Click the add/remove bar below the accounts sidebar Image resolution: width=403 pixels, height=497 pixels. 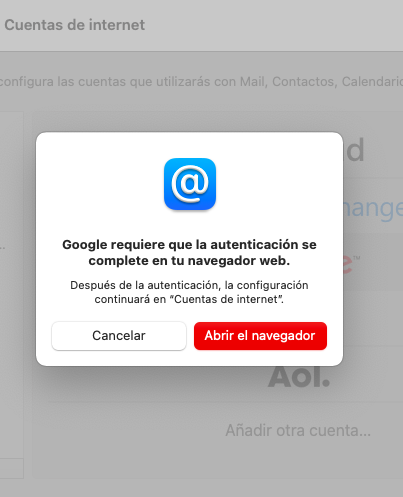coord(12,468)
